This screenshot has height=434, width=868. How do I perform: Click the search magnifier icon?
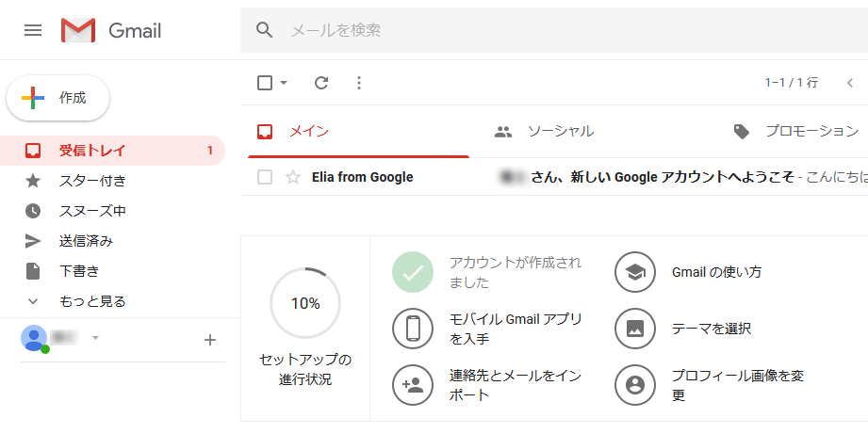[x=265, y=30]
